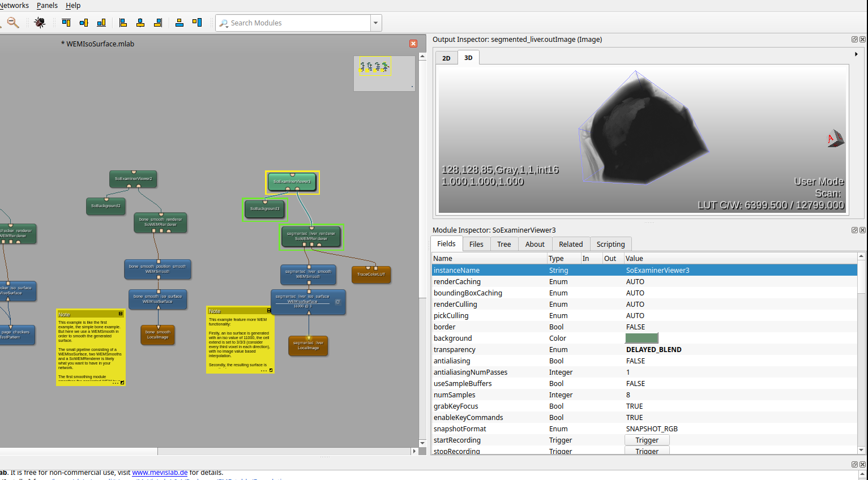This screenshot has width=868, height=480.
Task: Align selected modules to left edges
Action: tap(123, 23)
